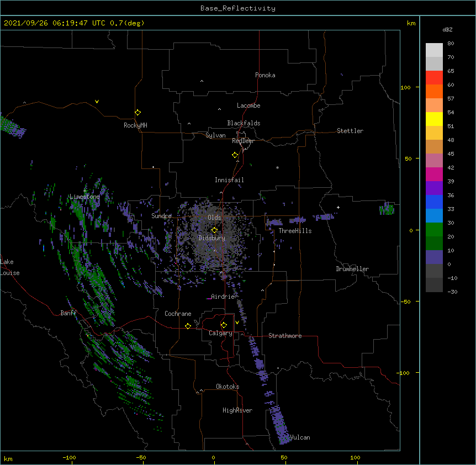Click the -100 tick label on right axis
Screen dimensions: 476x465
coord(404,373)
